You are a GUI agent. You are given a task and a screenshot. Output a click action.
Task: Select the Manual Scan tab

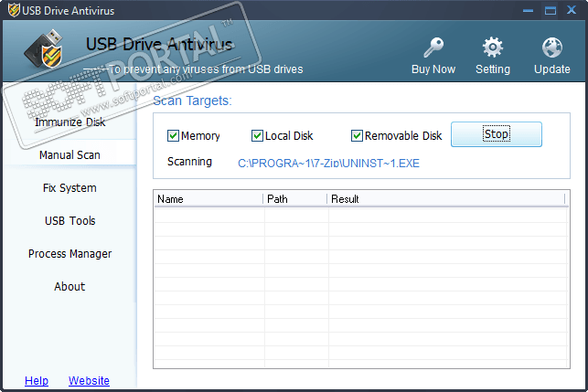69,154
